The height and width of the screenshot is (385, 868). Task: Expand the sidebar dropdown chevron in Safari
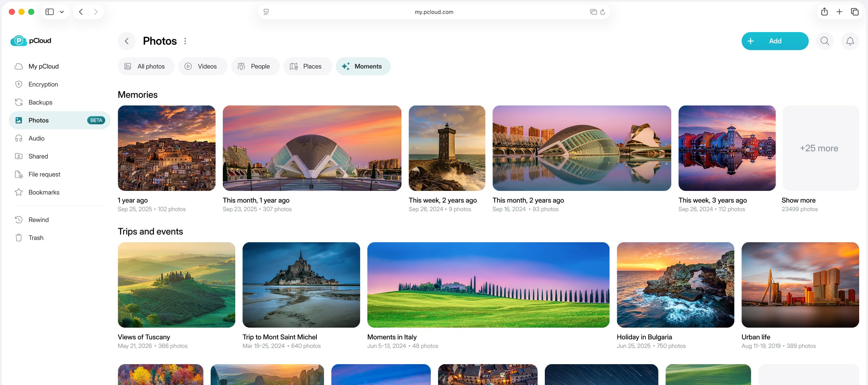pos(62,12)
